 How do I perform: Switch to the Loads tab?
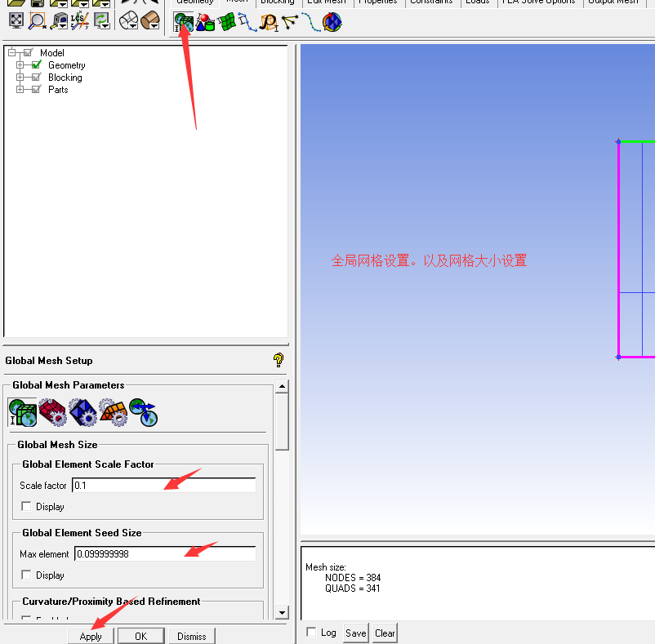coord(478,2)
